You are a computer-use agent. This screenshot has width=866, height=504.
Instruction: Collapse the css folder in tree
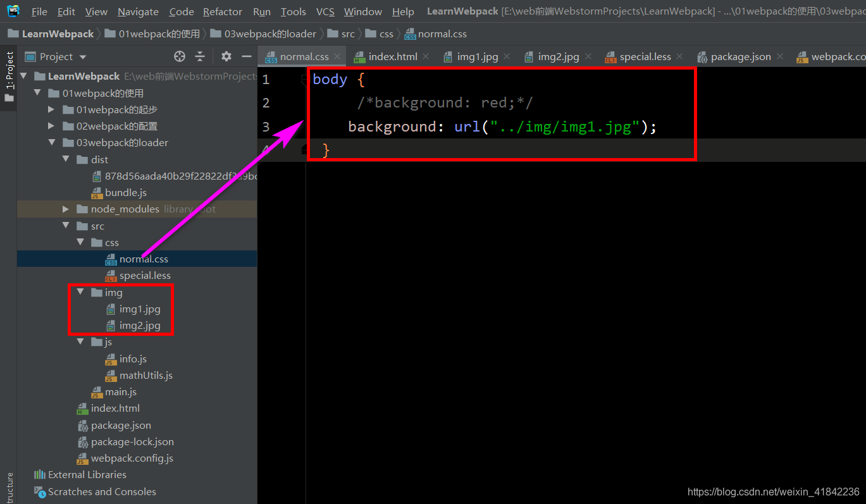[x=80, y=242]
